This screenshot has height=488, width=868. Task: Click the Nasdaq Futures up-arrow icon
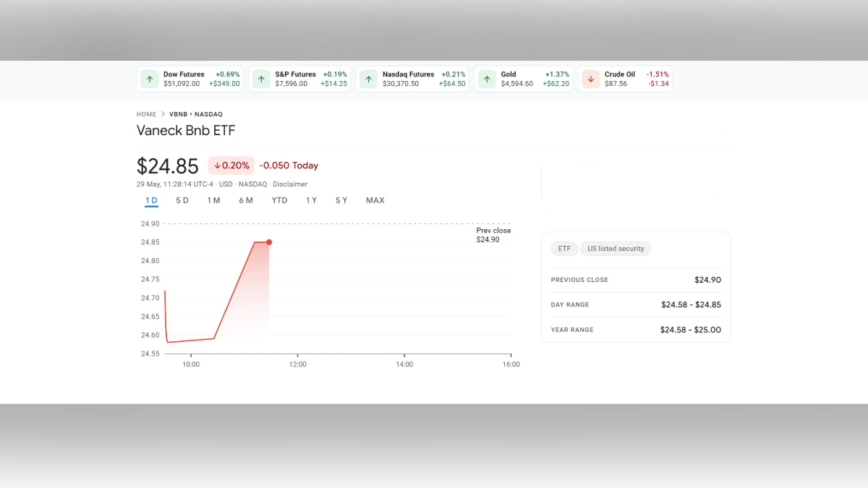(369, 80)
